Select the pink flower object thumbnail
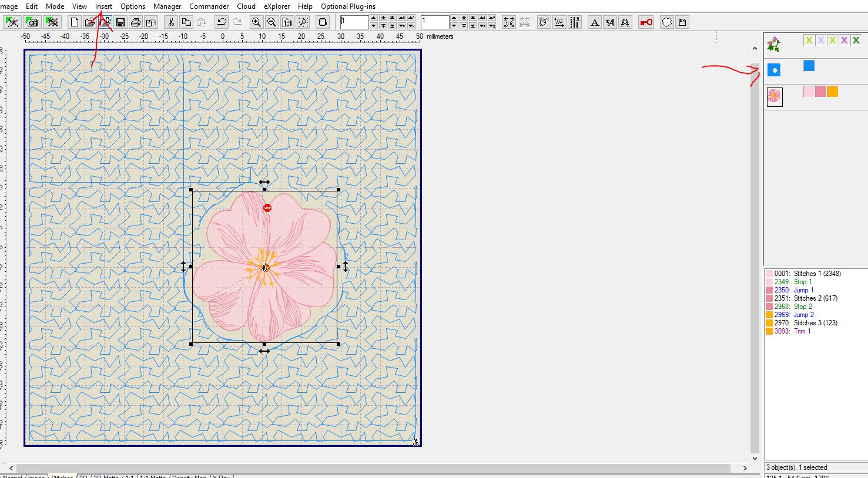This screenshot has width=868, height=478. (x=775, y=96)
